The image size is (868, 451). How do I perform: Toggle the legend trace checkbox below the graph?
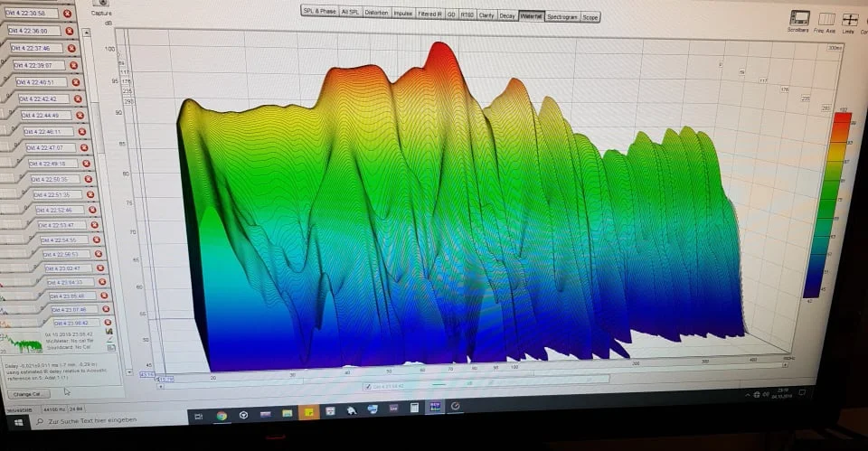[369, 387]
